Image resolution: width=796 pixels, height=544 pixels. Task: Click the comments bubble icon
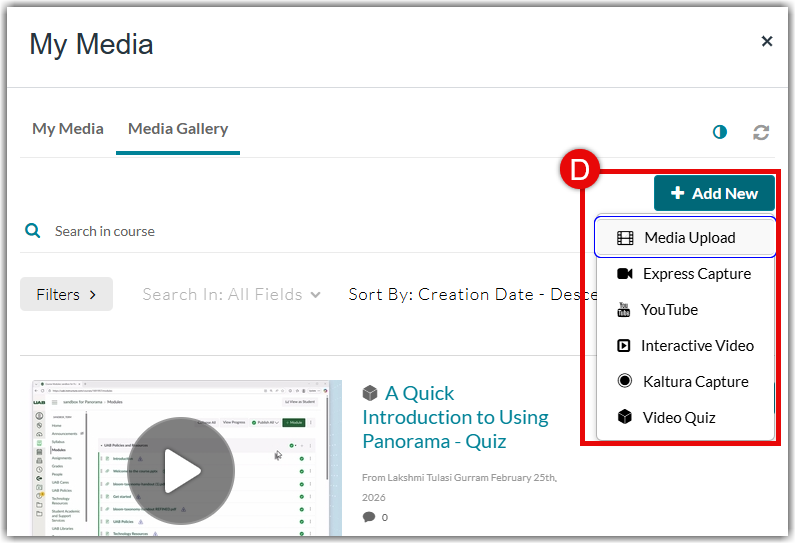click(x=369, y=517)
